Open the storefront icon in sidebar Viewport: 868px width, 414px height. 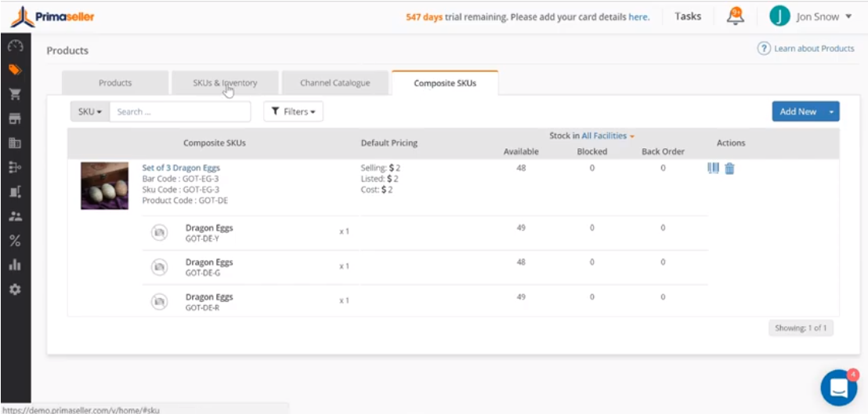[15, 119]
